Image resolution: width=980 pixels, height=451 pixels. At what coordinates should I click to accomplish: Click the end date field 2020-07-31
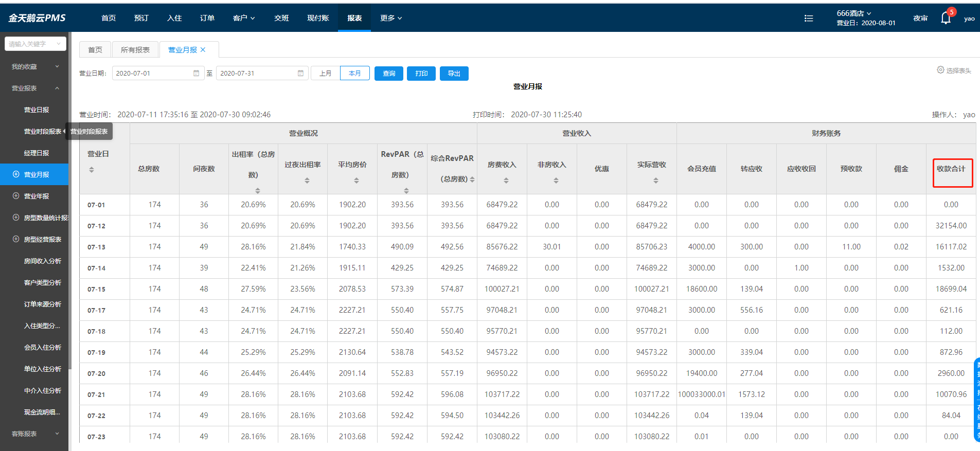coord(262,73)
